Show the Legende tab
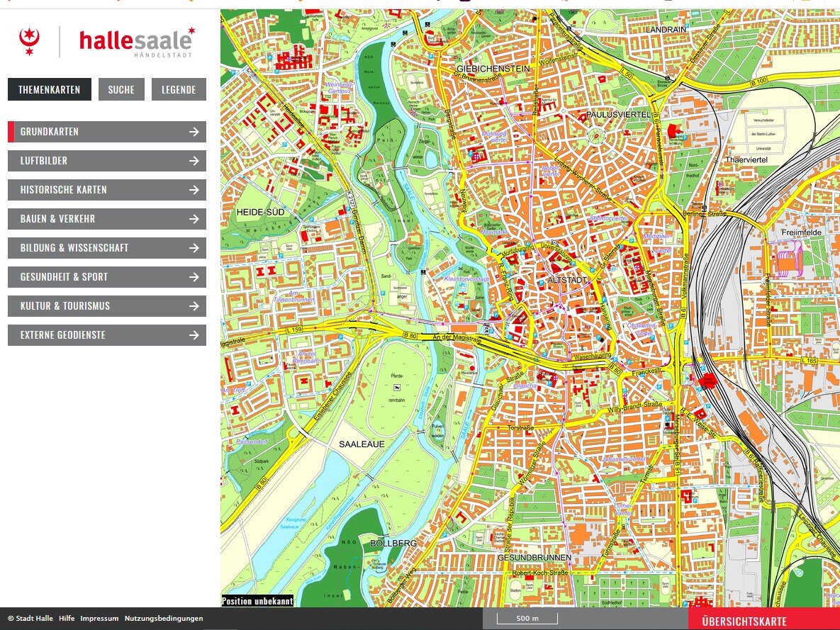Viewport: 840px width, 630px height. (179, 89)
